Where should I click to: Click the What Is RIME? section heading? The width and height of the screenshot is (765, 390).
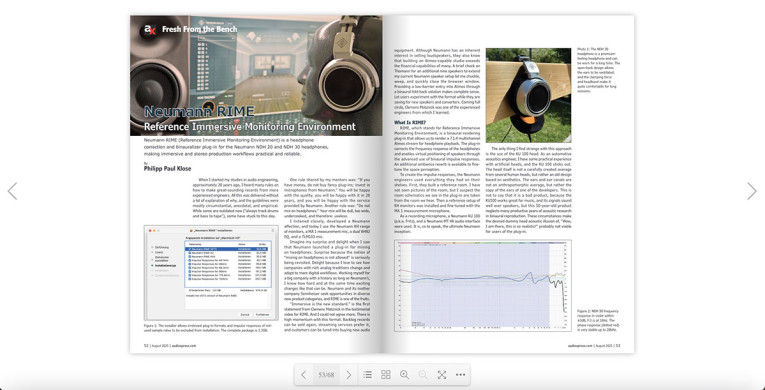pyautogui.click(x=410, y=122)
